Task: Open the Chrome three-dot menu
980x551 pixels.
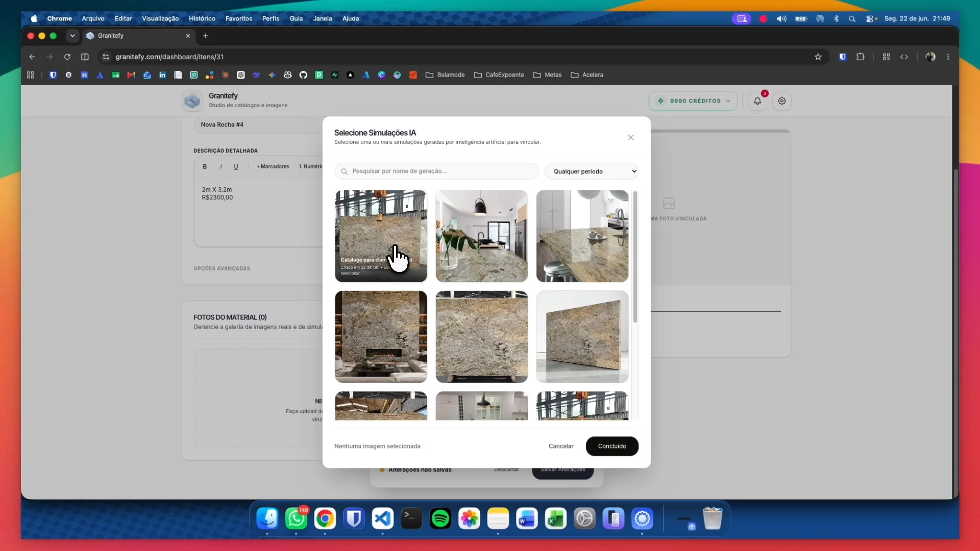Action: 948,57
